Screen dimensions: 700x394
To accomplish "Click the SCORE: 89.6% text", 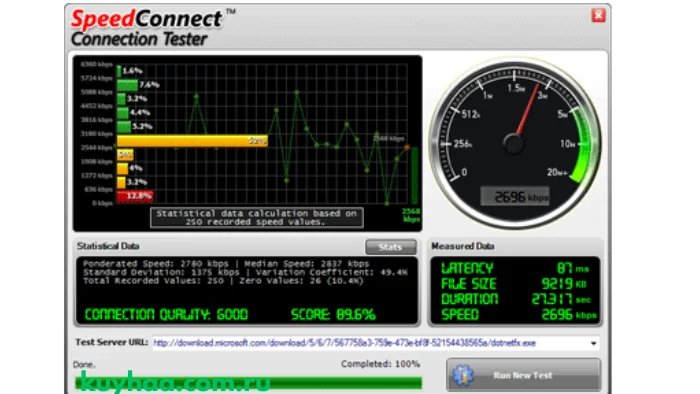I will point(333,315).
